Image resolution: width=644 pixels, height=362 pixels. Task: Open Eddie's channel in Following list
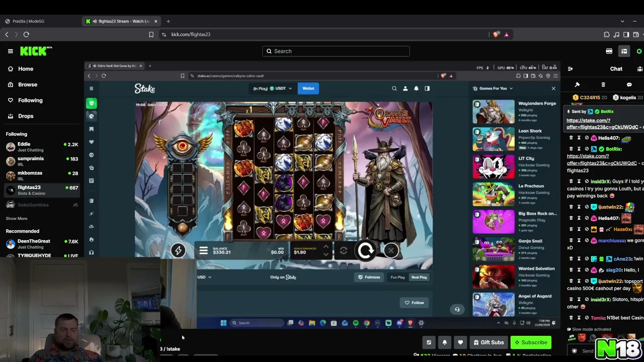coord(42,147)
